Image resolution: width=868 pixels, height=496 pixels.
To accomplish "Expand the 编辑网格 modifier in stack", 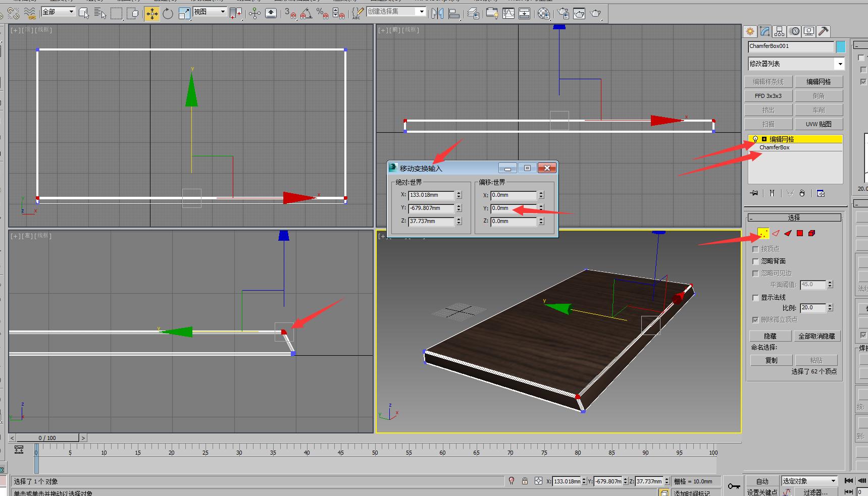I will (x=764, y=139).
